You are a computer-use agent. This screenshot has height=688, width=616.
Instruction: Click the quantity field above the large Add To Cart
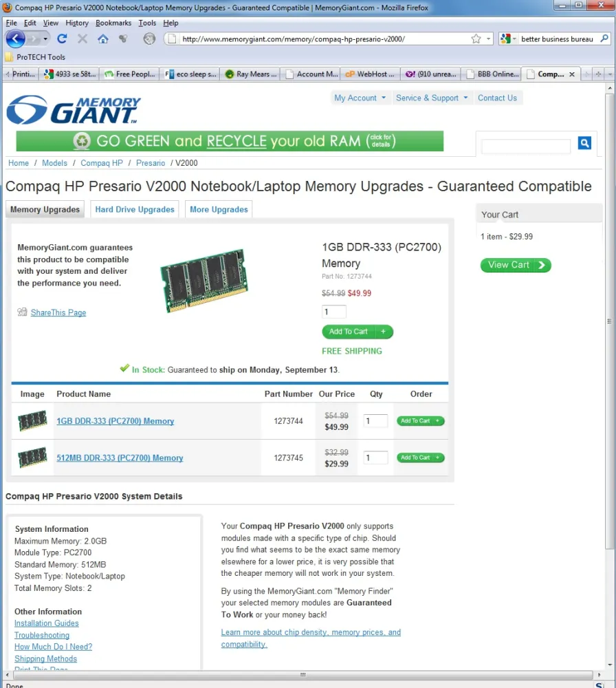coord(334,312)
